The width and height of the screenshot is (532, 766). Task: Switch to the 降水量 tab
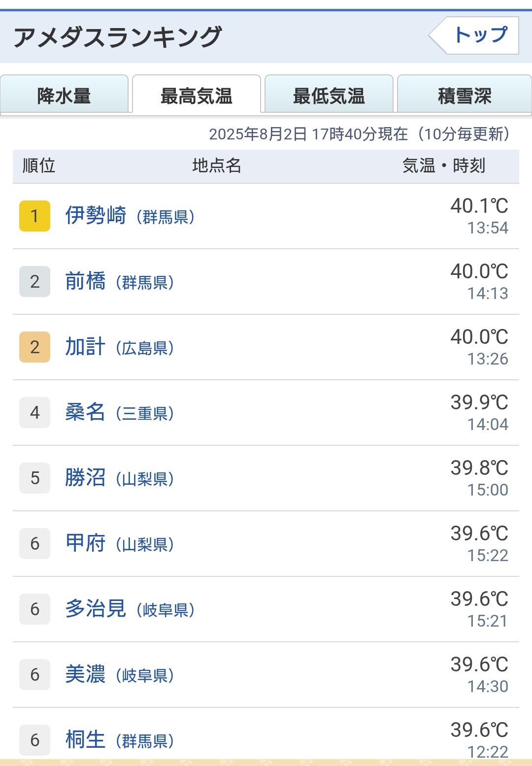click(64, 96)
